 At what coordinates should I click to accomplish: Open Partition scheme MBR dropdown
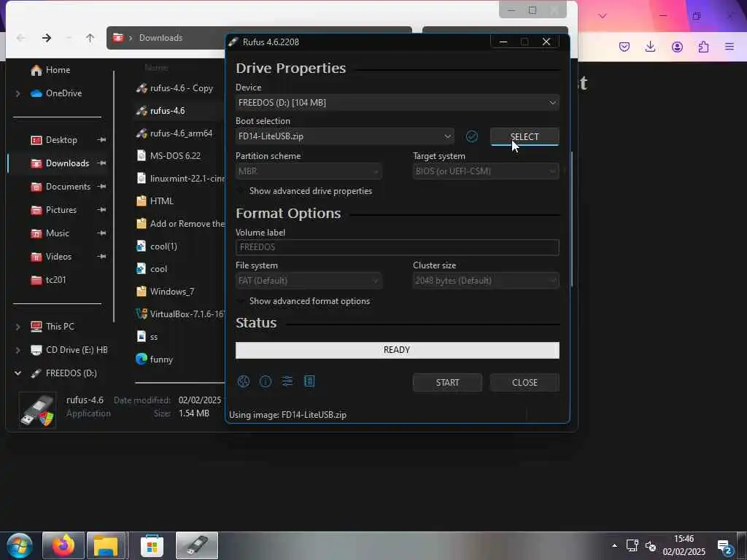309,171
